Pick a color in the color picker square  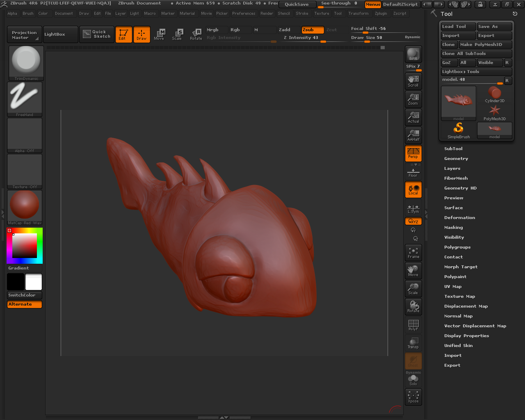[25, 246]
